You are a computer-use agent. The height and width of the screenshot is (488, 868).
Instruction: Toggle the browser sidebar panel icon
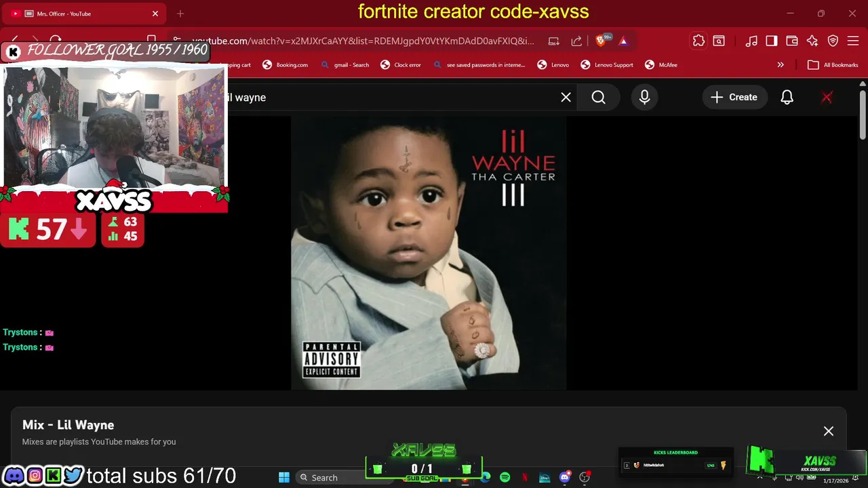[772, 41]
